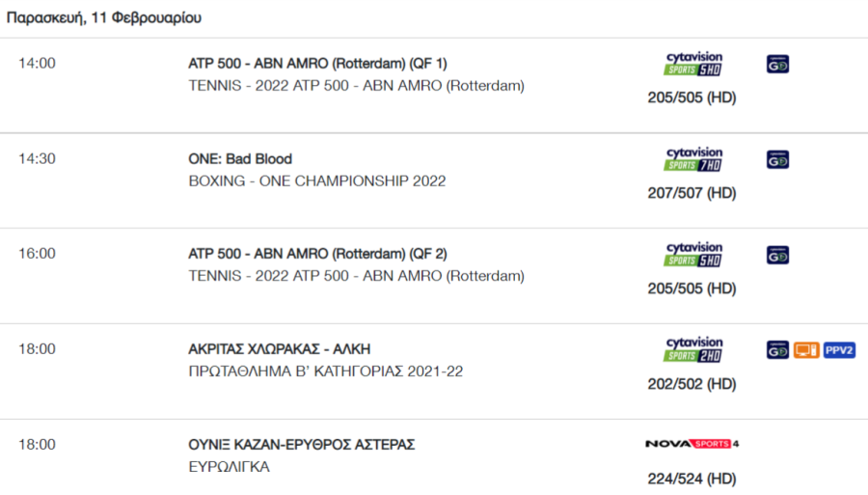Click Cytavision Sports 7HD channel logo
Viewport: 868px width, 495px height.
[x=692, y=160]
